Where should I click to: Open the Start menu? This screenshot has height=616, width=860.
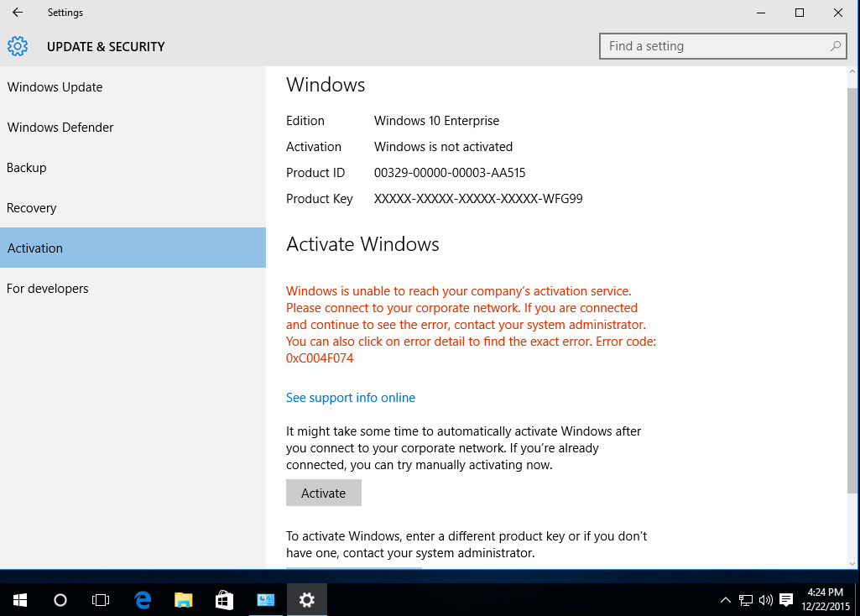click(x=19, y=599)
